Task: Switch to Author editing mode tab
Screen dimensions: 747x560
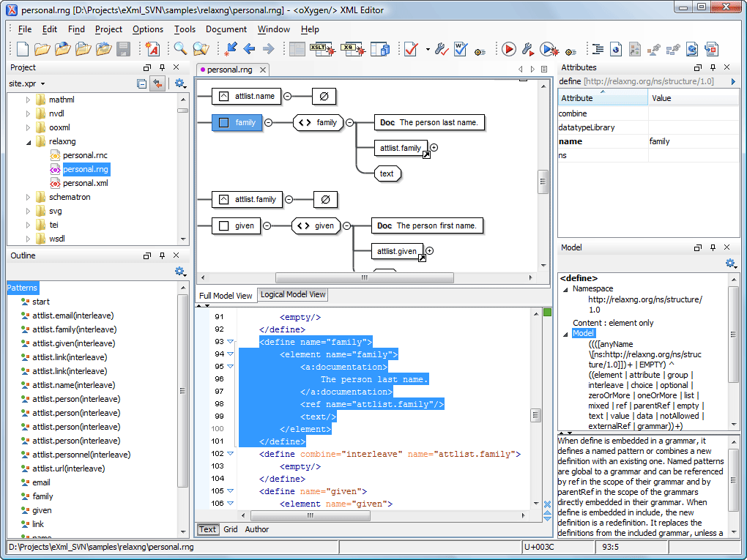Action: coord(257,529)
